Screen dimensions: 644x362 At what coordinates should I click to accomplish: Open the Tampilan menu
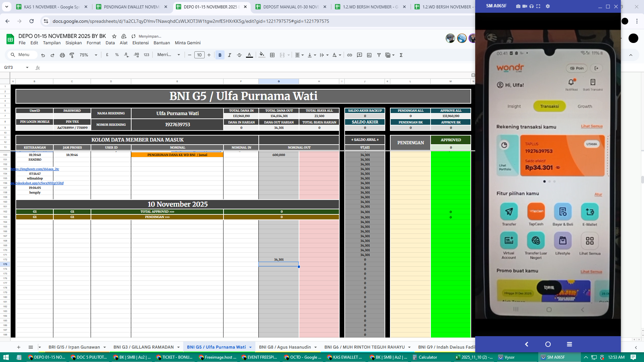(52, 43)
